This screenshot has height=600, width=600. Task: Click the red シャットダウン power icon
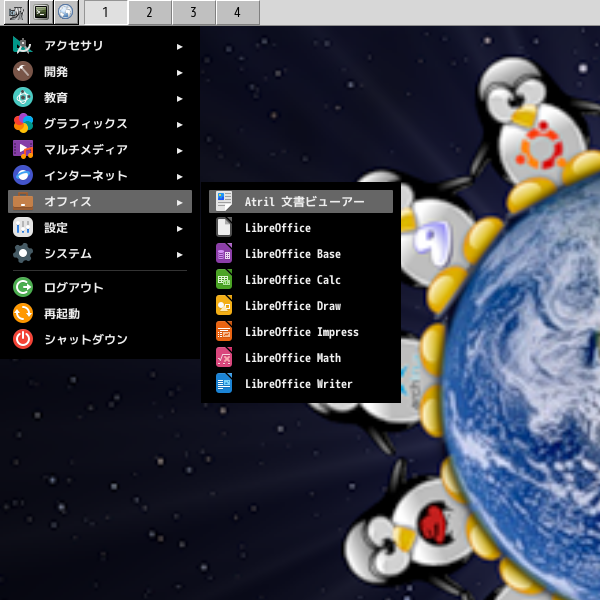pyautogui.click(x=23, y=339)
